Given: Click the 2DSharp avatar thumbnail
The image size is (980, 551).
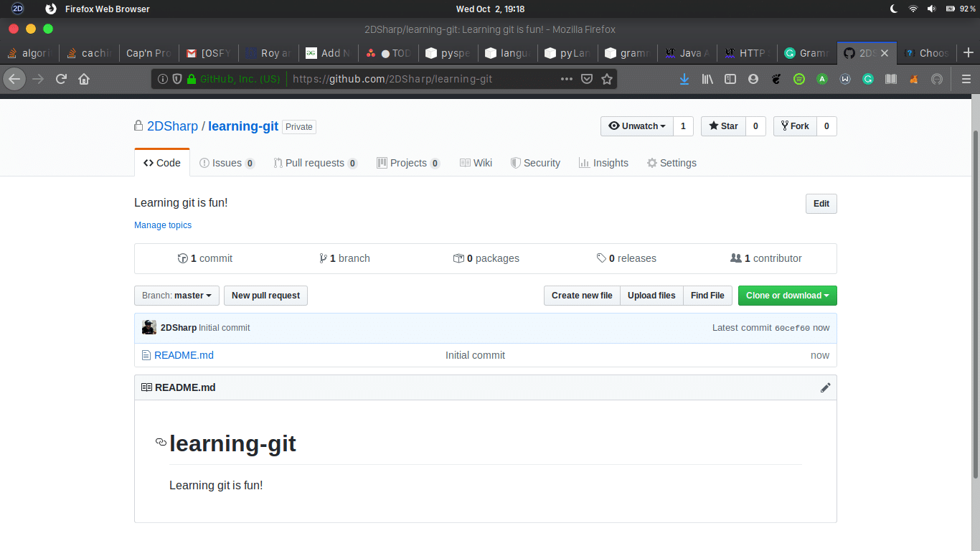Looking at the screenshot, I should pos(149,328).
